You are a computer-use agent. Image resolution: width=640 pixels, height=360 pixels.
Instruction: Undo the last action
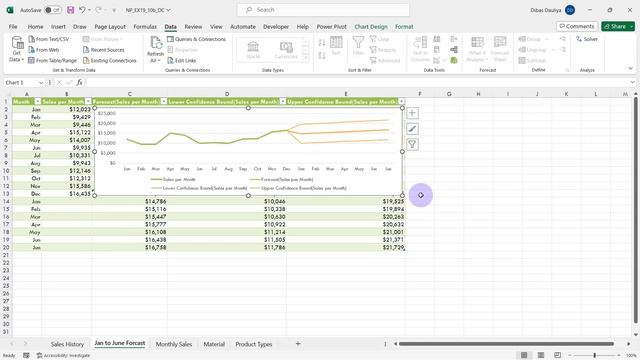(82, 10)
